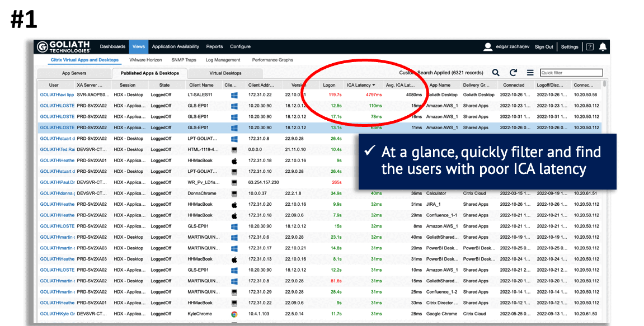Go to the VMware Horizon view
644x326 pixels.
pyautogui.click(x=145, y=60)
